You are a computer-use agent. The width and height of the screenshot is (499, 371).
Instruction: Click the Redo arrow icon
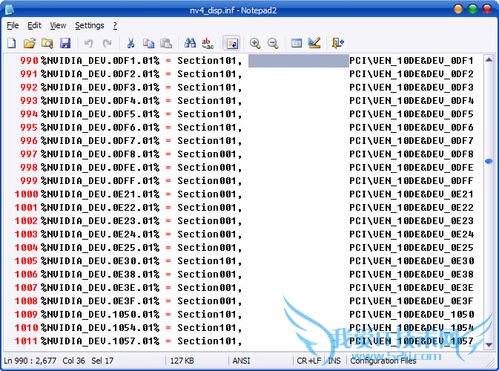(107, 43)
